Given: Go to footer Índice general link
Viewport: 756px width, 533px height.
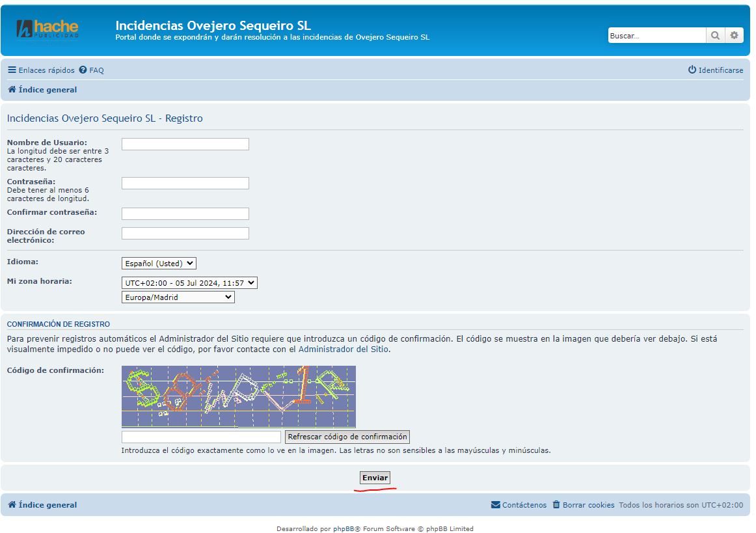Looking at the screenshot, I should click(42, 505).
